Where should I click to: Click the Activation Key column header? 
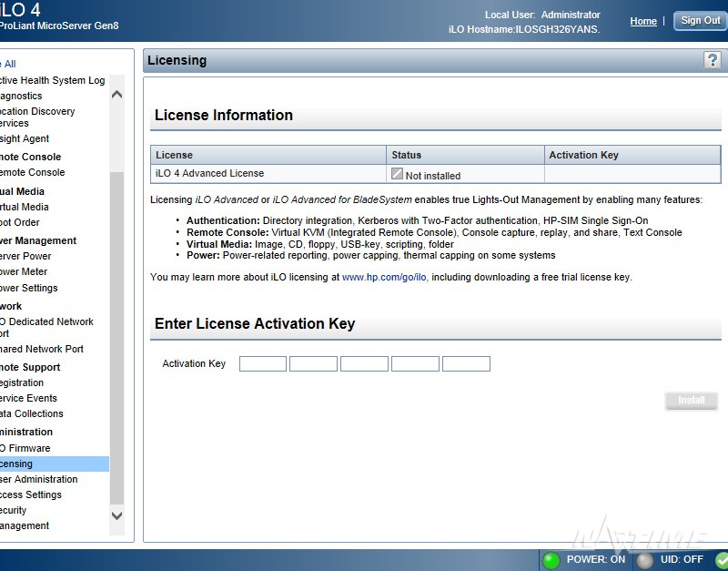632,155
